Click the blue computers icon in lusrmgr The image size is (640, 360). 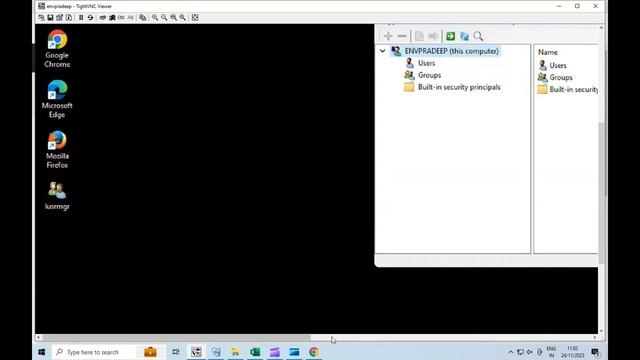tap(464, 36)
